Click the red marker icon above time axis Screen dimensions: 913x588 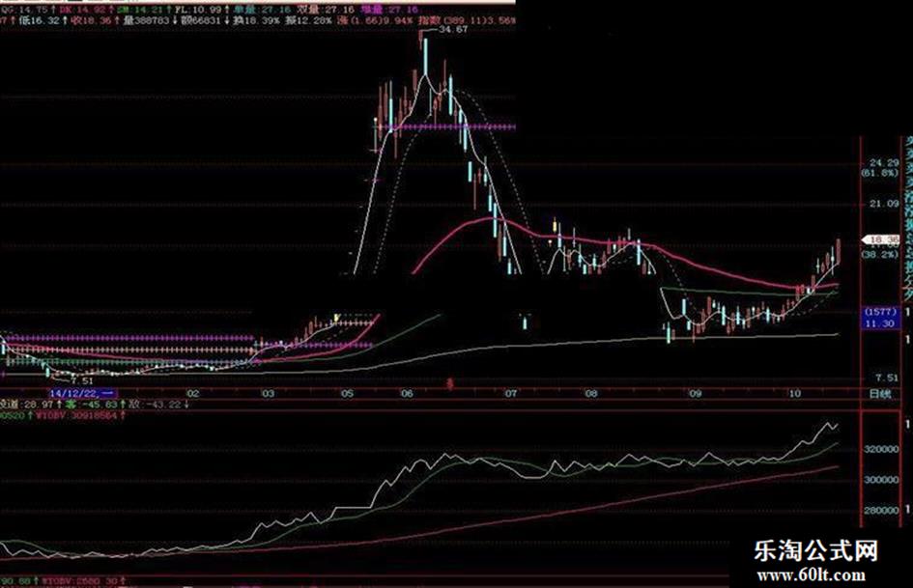pyautogui.click(x=449, y=383)
